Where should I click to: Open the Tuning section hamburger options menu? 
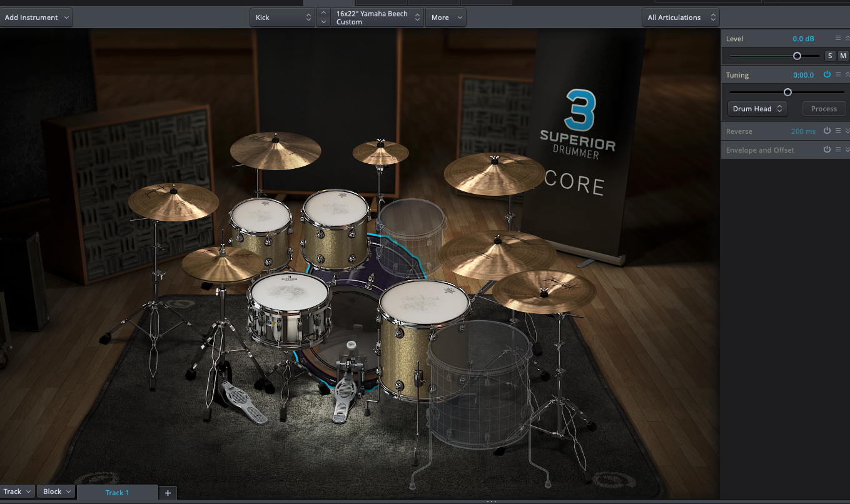point(838,74)
